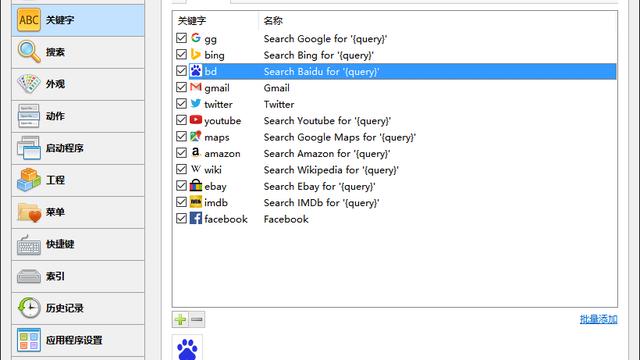Click the green plus add keyword button
Viewport: 640px width, 360px height.
click(x=180, y=320)
